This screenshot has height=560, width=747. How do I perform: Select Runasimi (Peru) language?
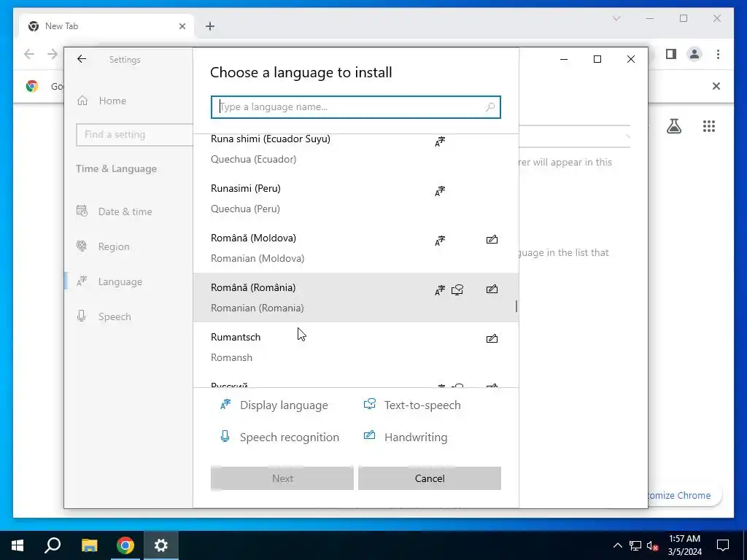point(355,198)
